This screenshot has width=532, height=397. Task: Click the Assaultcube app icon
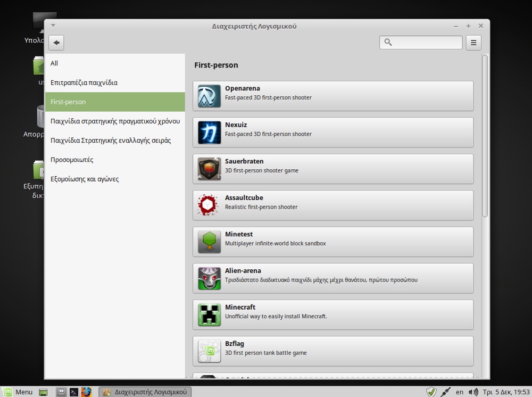tap(208, 205)
